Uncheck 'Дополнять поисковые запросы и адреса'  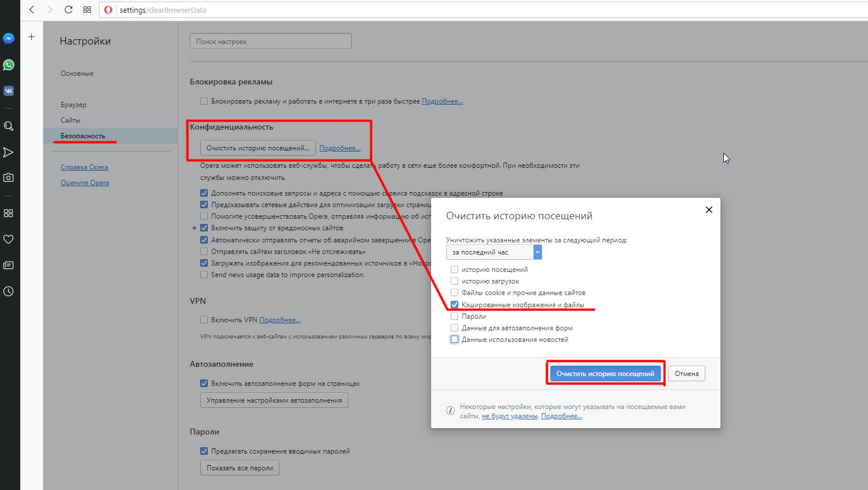click(x=204, y=193)
